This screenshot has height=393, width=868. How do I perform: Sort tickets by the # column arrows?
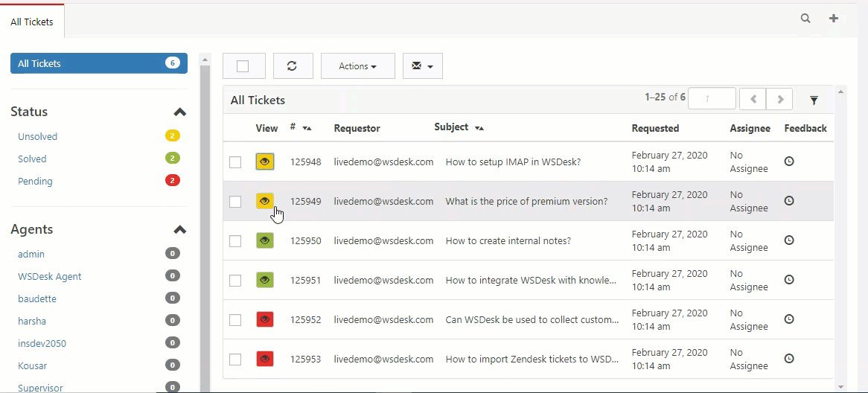pos(307,129)
